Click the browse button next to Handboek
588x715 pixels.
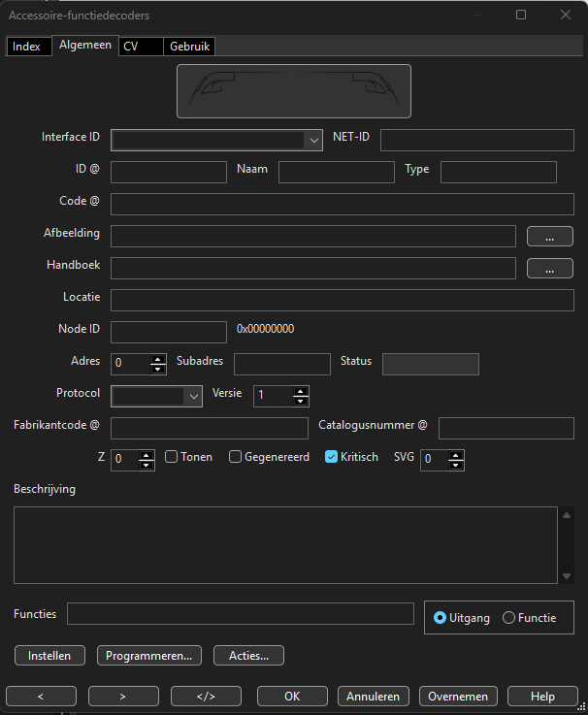pyautogui.click(x=550, y=269)
